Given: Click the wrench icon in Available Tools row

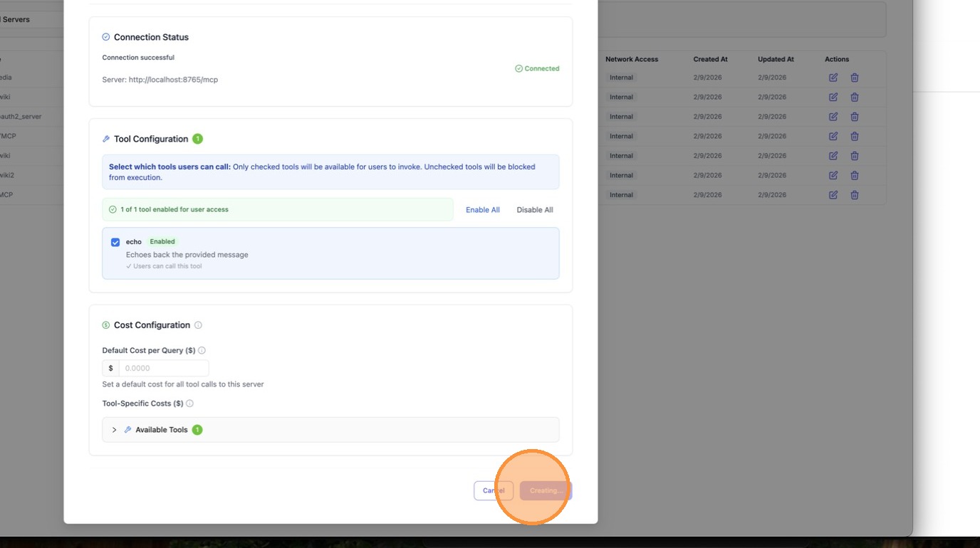Looking at the screenshot, I should (128, 430).
